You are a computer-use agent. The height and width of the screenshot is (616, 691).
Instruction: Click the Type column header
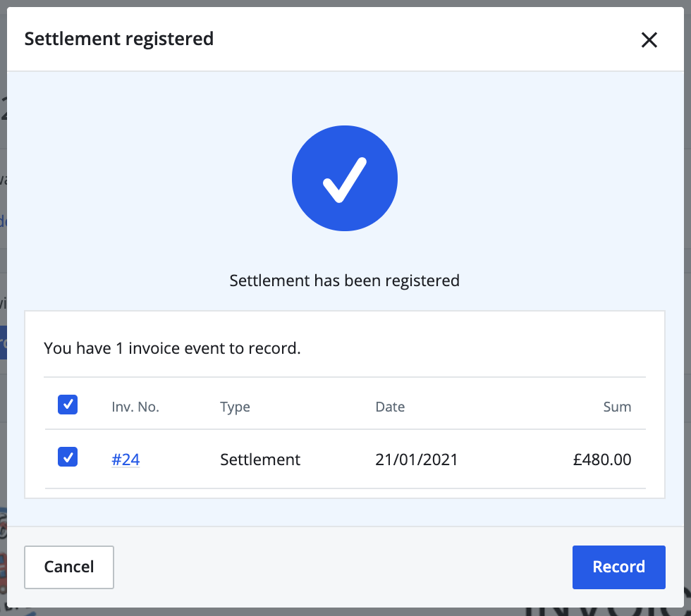(x=235, y=407)
